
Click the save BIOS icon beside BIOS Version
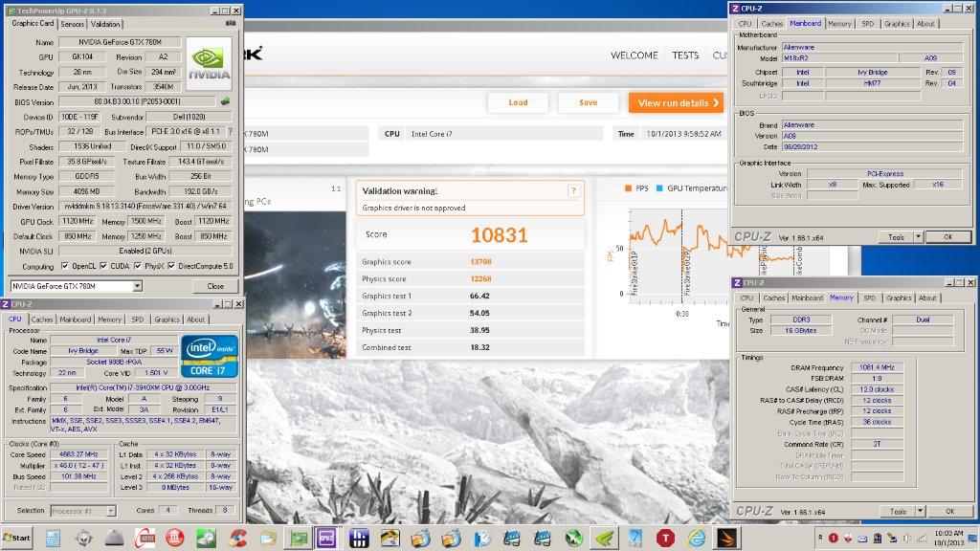tap(225, 101)
